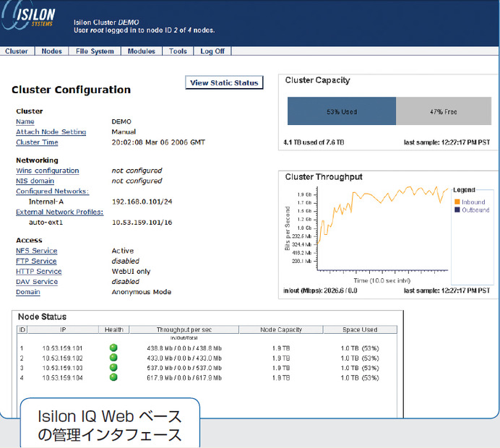Open the DAV Service link
500x448 pixels.
pyautogui.click(x=37, y=282)
